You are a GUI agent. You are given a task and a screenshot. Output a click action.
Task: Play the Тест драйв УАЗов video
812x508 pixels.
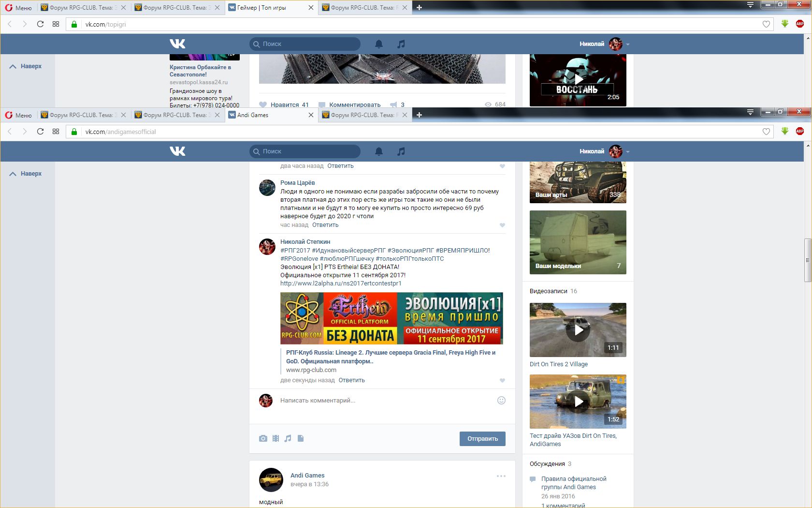pos(578,402)
